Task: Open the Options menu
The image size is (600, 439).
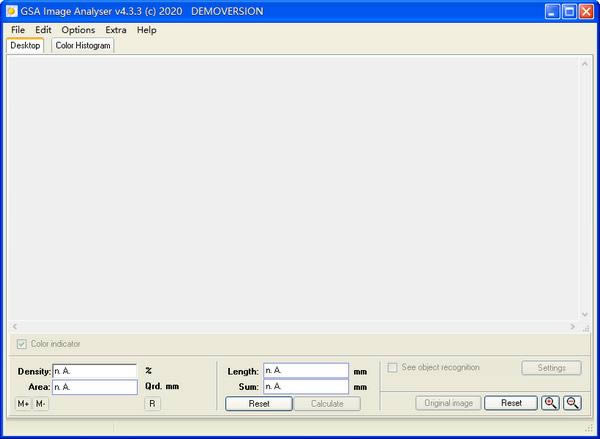Action: click(78, 30)
